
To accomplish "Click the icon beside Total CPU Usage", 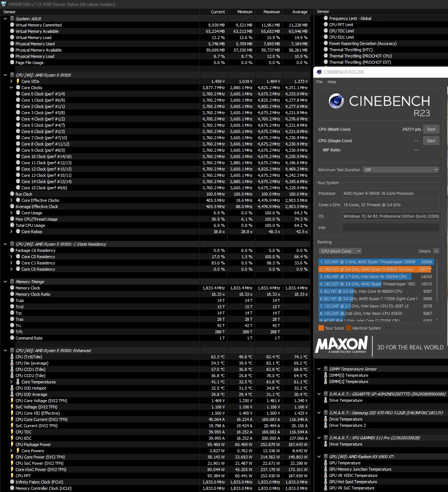I will [12, 225].
